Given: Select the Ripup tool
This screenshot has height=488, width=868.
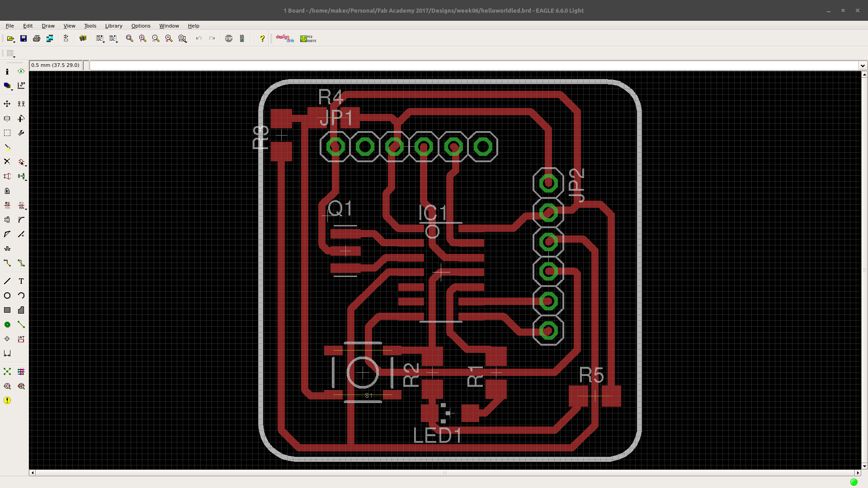Looking at the screenshot, I should pos(21,263).
